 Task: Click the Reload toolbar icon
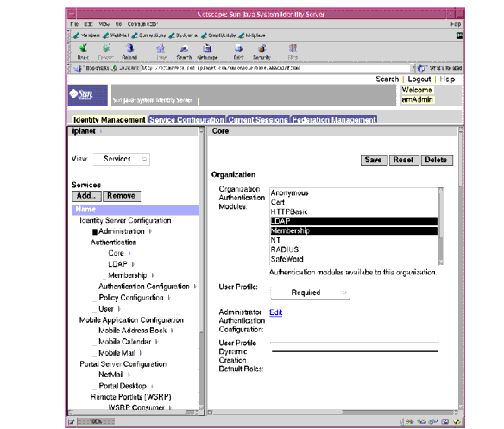click(129, 48)
